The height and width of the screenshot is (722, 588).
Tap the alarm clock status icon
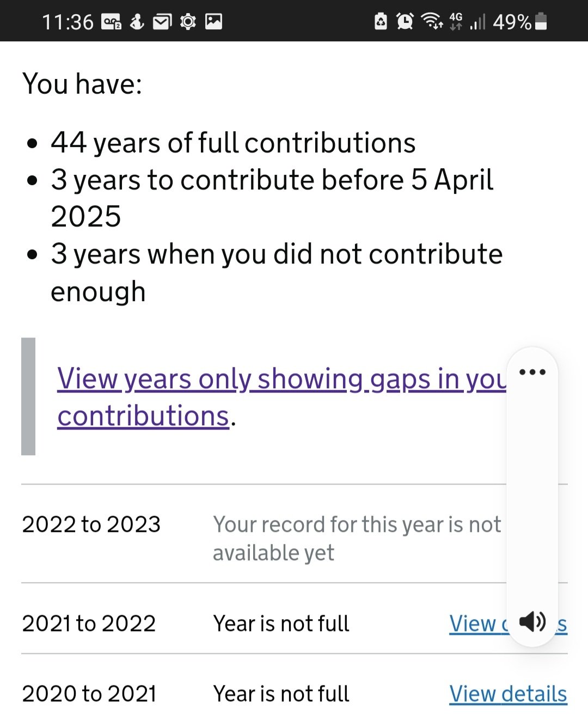point(405,22)
